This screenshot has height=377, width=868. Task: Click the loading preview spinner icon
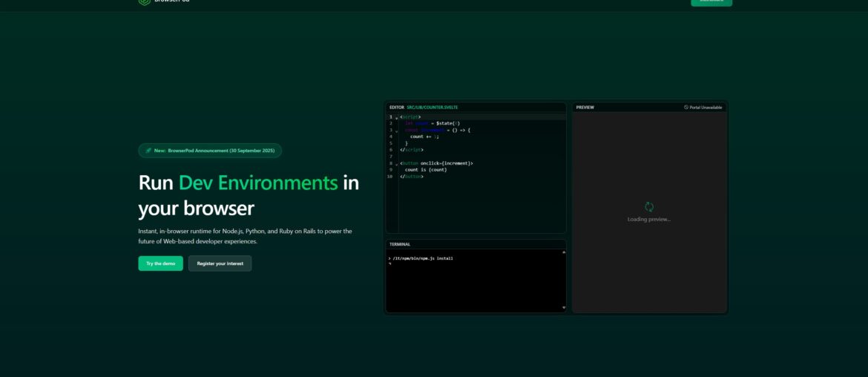pyautogui.click(x=649, y=207)
